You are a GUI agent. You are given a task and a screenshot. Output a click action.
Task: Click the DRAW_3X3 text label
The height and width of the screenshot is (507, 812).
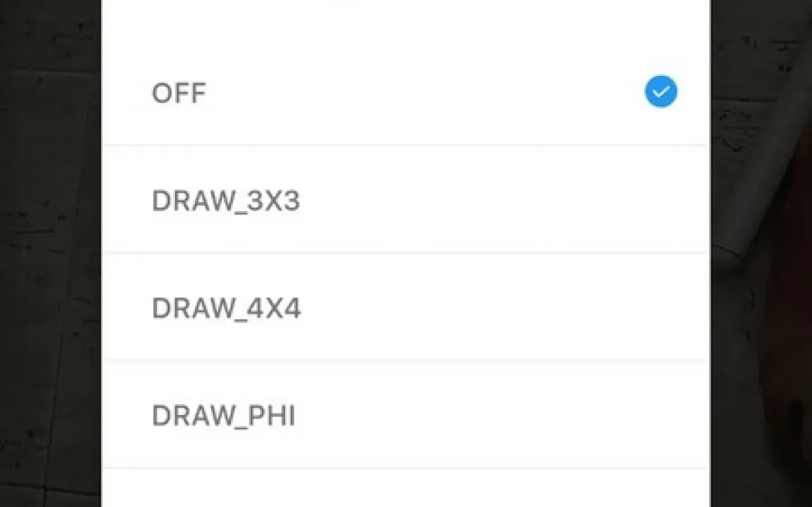pos(226,200)
